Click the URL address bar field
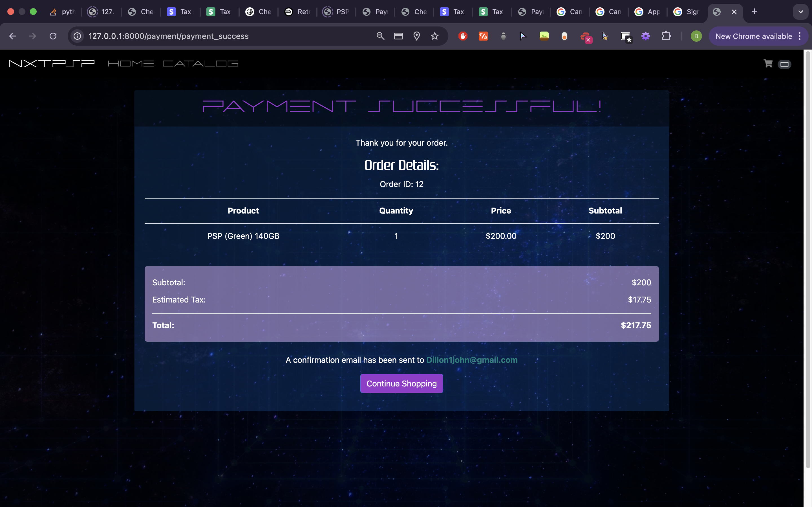812x507 pixels. coord(218,36)
